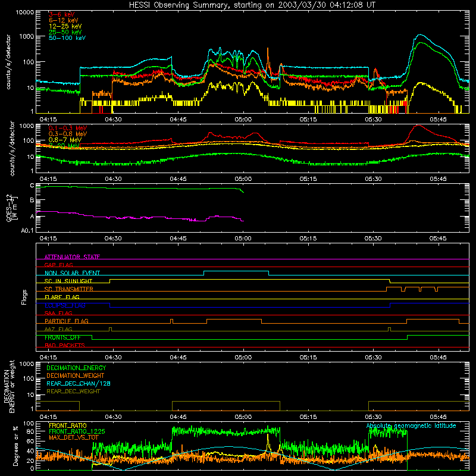Click the SC_IN_SUNLIGHT flag label
This screenshot has height=476, width=476.
(x=68, y=281)
